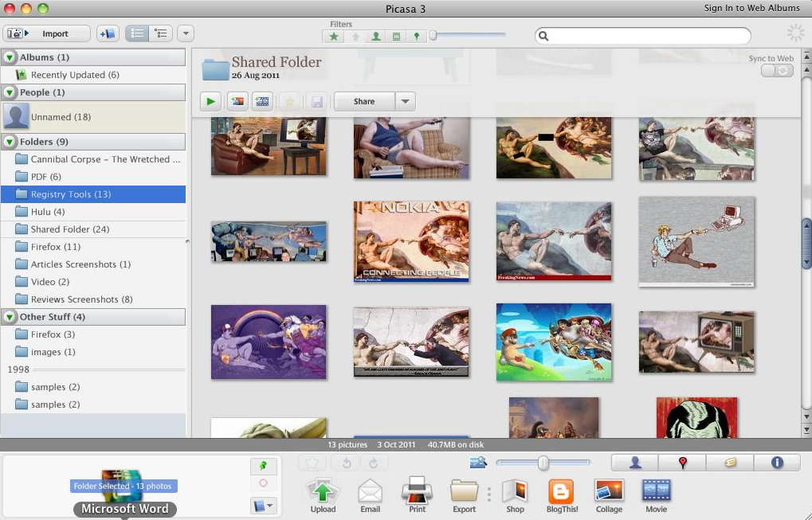This screenshot has width=812, height=520.
Task: Select the Firefox (11) folder
Action: [x=93, y=247]
